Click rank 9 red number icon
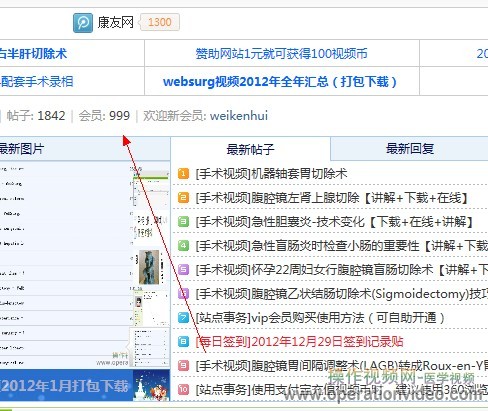 point(183,366)
